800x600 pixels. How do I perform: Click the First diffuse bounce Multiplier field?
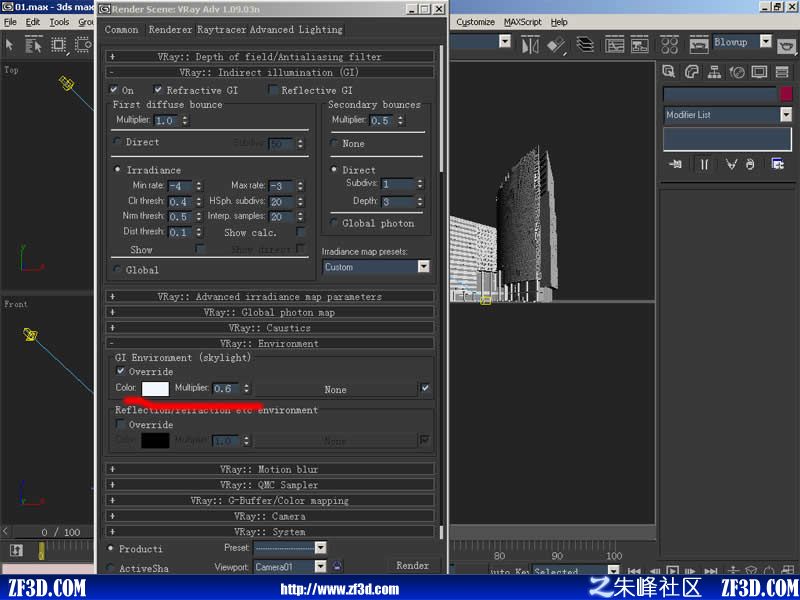[x=167, y=120]
